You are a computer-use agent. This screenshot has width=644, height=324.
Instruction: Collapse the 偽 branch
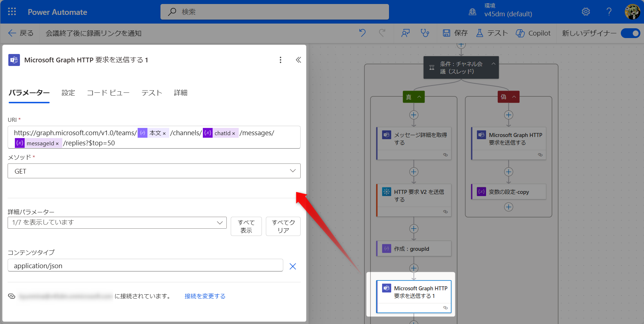514,97
